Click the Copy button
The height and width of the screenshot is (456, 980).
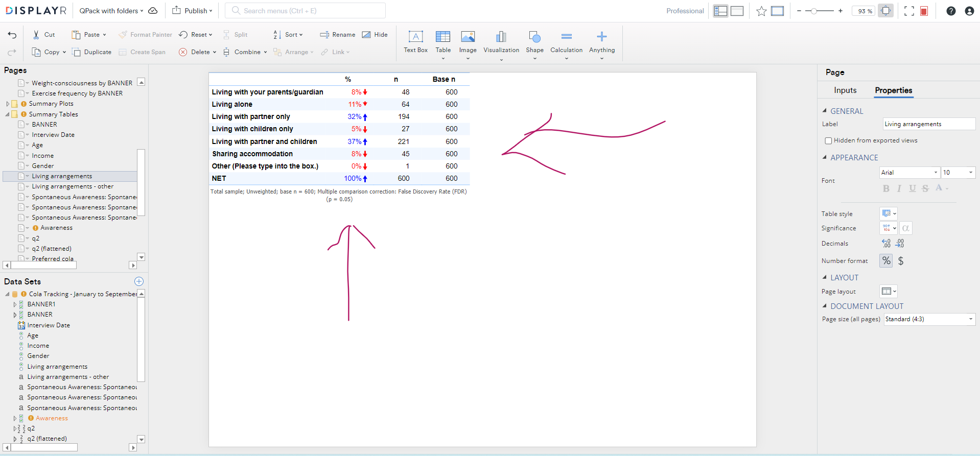(49, 52)
